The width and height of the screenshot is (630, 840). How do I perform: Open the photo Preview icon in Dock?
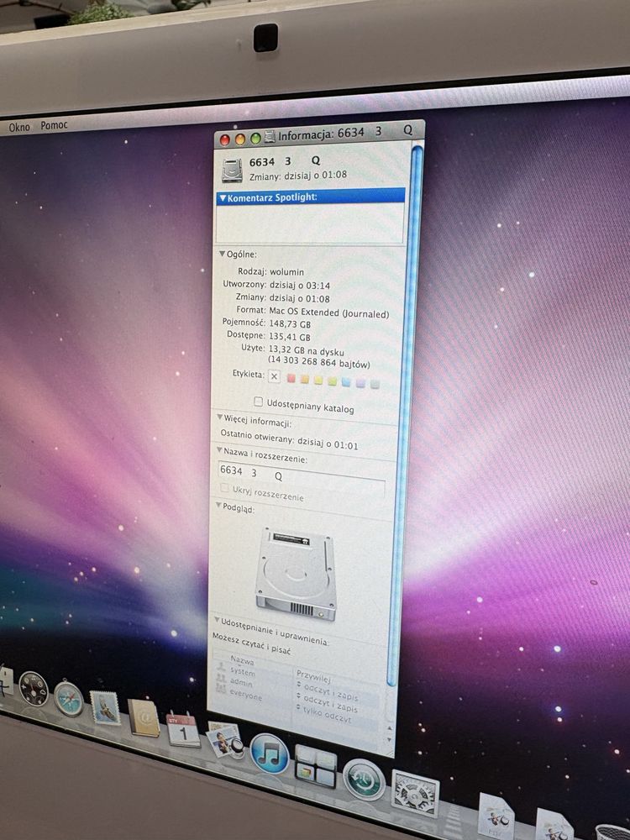point(225,739)
